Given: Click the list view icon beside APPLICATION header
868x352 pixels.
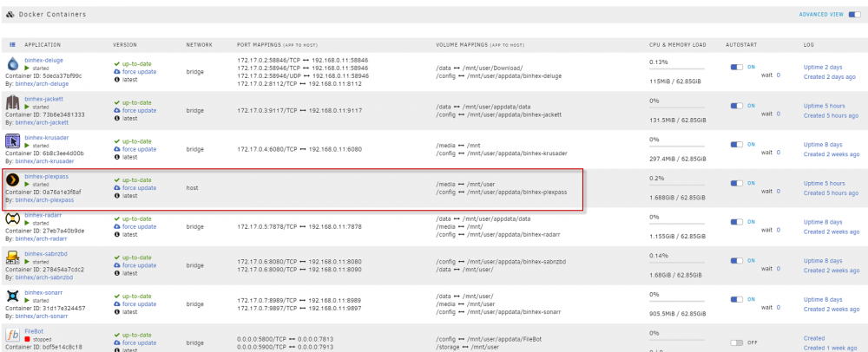Looking at the screenshot, I should 13,45.
